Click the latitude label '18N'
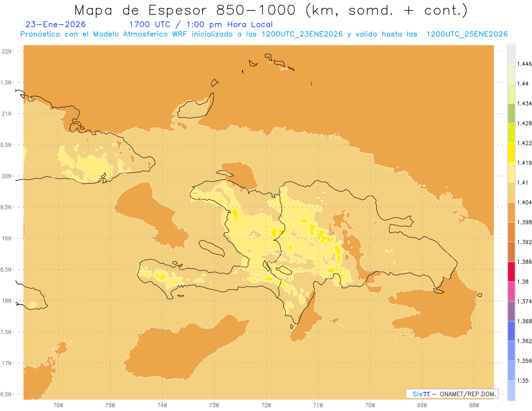Image resolution: width=532 pixels, height=411 pixels. pos(7,301)
